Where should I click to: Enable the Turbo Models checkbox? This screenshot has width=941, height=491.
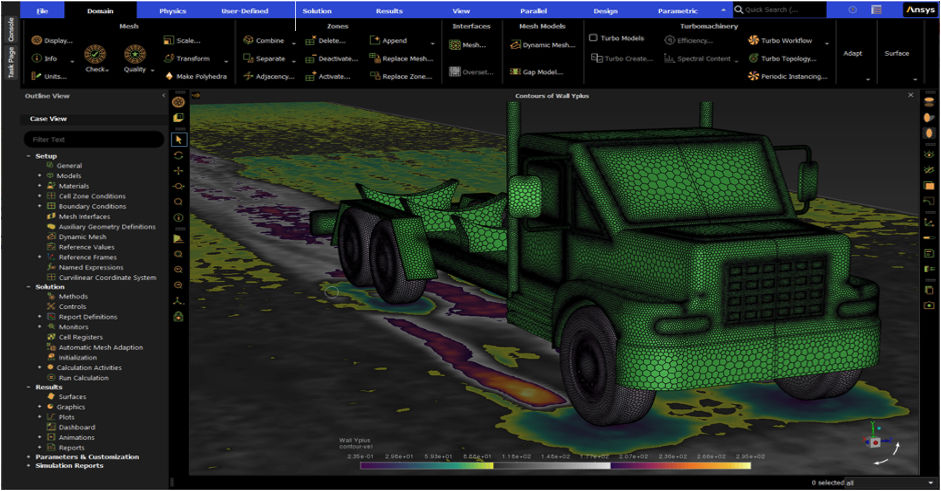pyautogui.click(x=593, y=38)
